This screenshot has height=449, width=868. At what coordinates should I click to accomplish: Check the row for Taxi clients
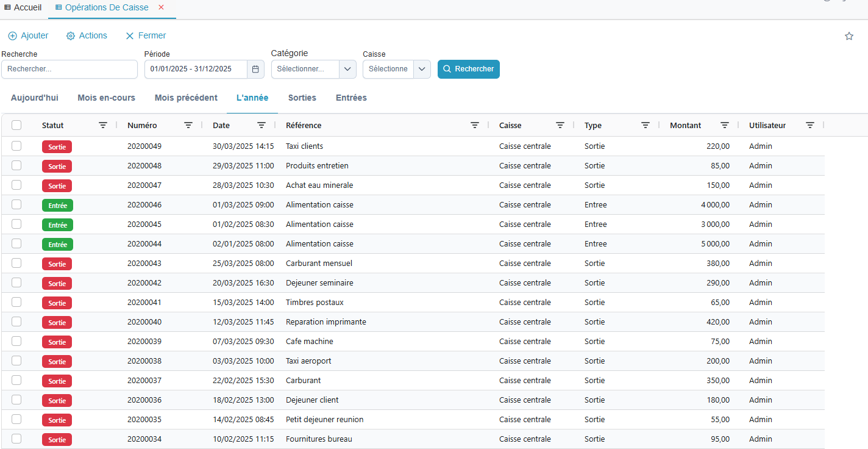[16, 146]
